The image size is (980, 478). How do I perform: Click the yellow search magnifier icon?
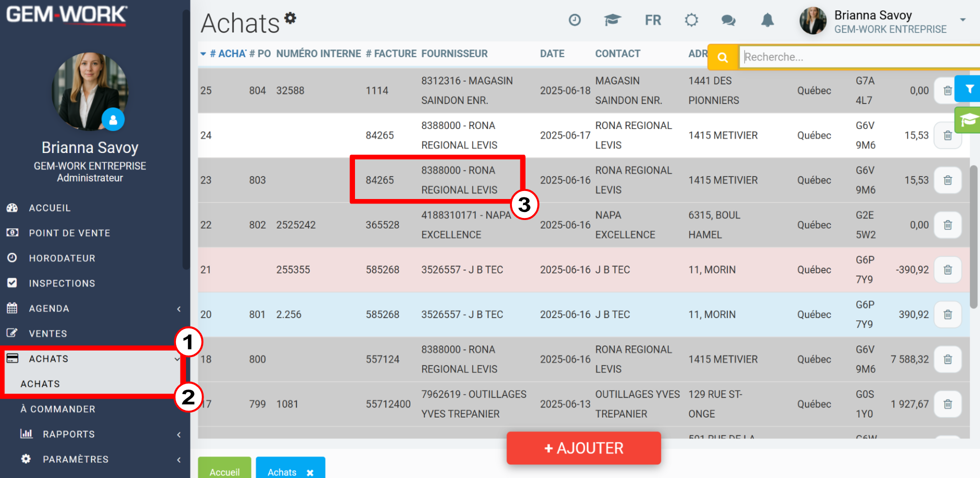(723, 57)
